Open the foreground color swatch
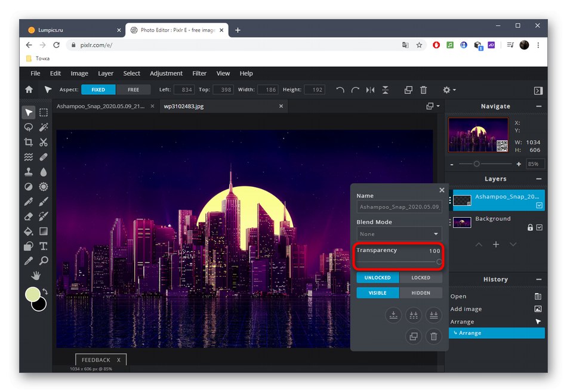567x392 pixels. pos(32,294)
